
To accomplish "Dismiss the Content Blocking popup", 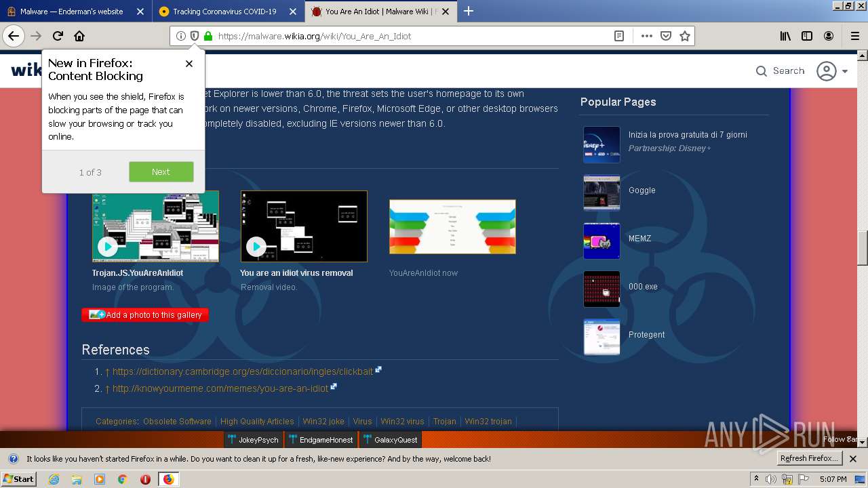I will (189, 64).
